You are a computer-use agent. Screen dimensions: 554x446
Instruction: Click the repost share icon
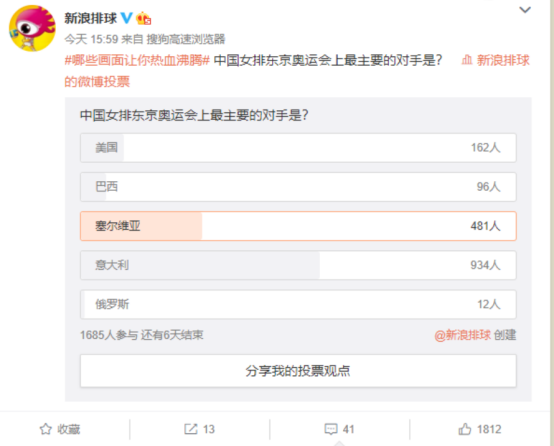point(191,429)
